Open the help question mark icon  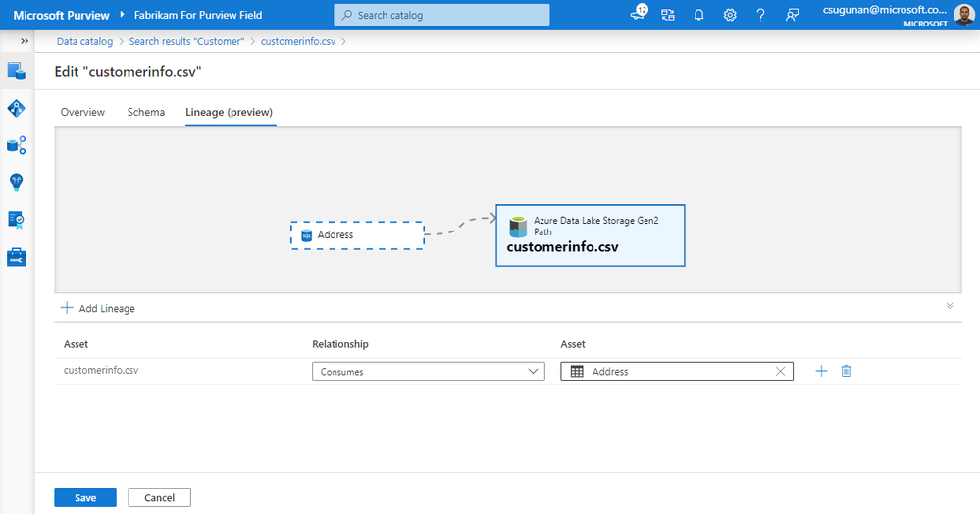click(x=760, y=15)
